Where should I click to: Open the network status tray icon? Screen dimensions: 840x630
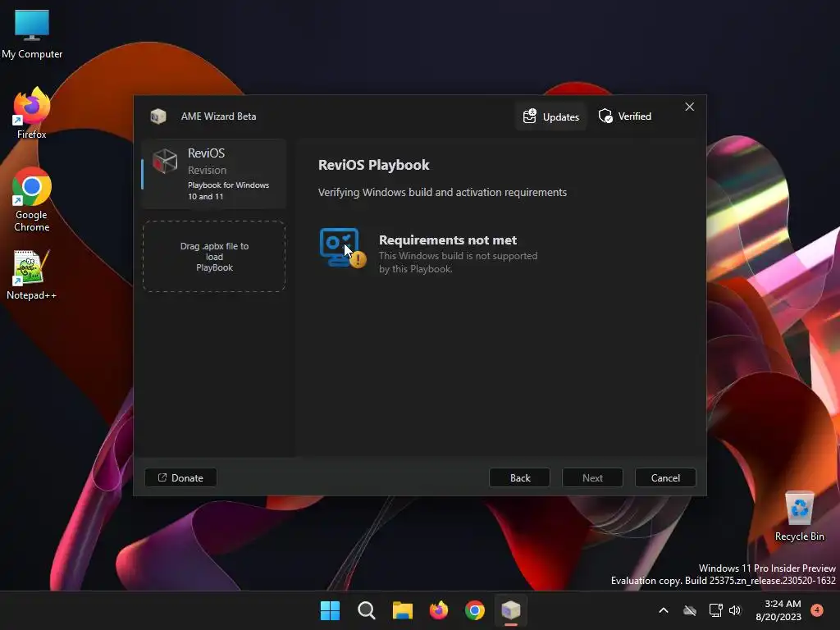click(715, 610)
